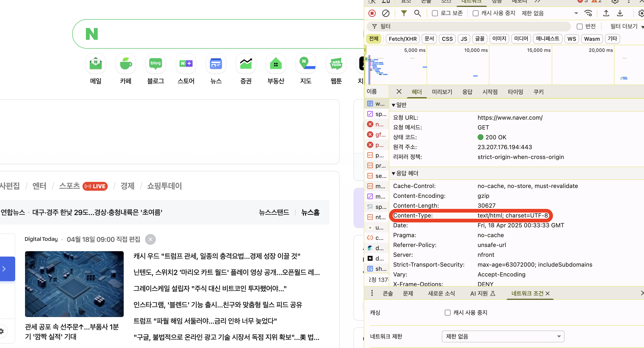Click the red record network log icon
The width and height of the screenshot is (644, 348).
(372, 13)
